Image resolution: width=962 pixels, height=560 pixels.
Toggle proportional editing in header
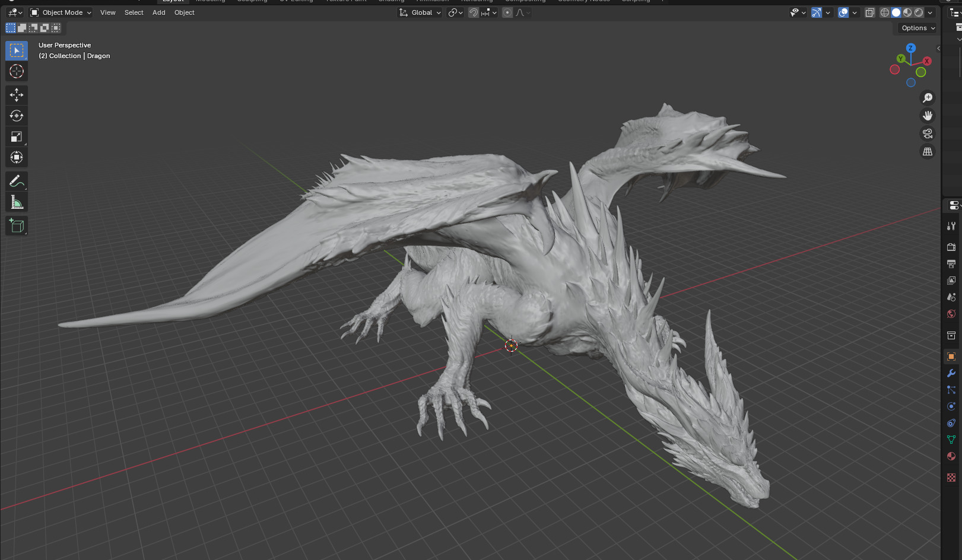pos(507,12)
